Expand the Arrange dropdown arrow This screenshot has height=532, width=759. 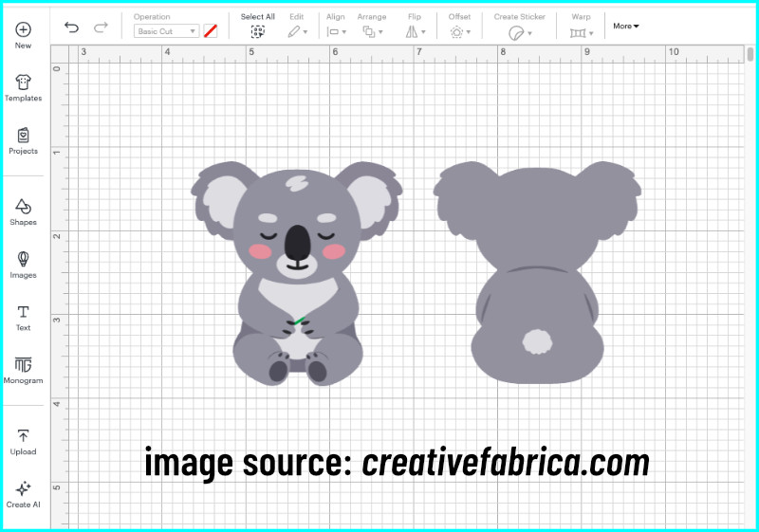point(380,32)
